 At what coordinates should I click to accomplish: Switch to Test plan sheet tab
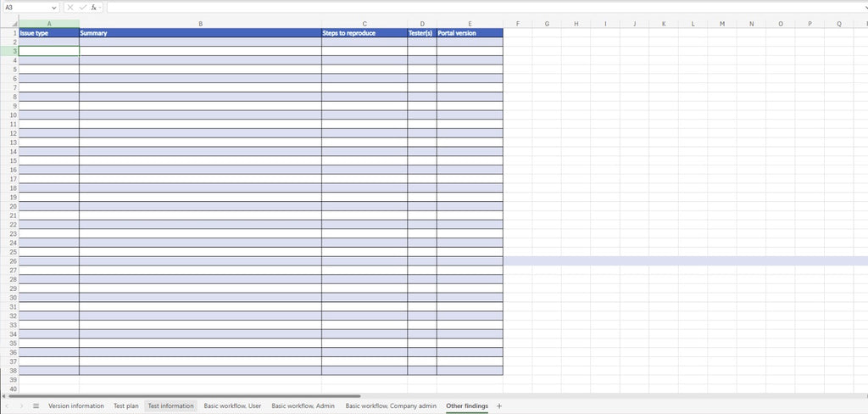point(126,406)
